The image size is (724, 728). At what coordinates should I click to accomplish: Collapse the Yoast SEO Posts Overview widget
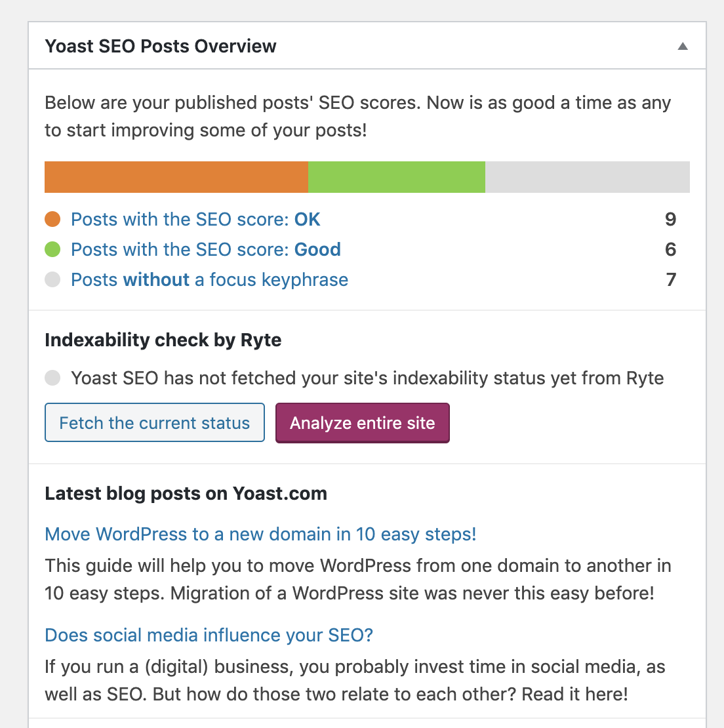(682, 46)
